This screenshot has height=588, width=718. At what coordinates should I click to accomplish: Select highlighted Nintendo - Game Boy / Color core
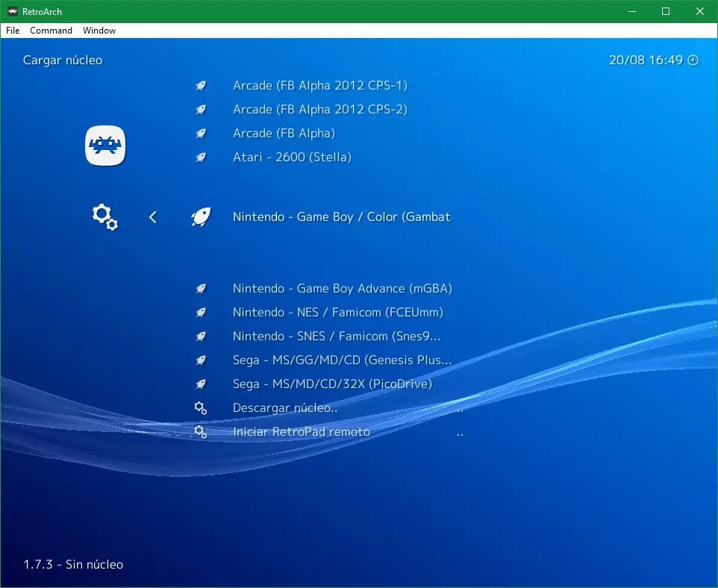(342, 217)
